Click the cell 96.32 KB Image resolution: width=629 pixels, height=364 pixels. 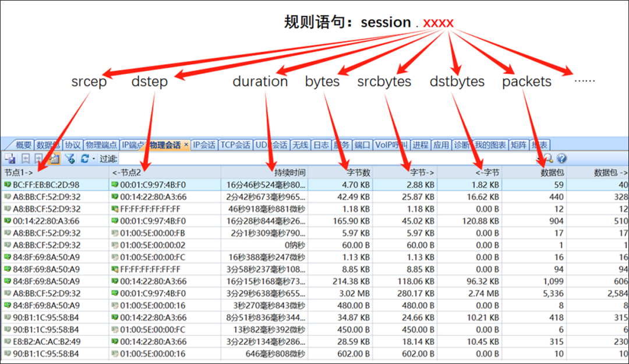pos(483,281)
